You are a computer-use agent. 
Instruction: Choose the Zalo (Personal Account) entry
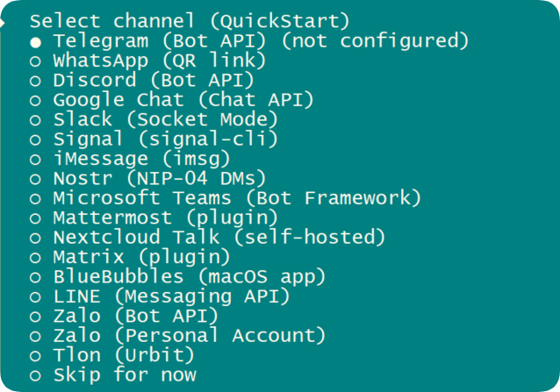[189, 336]
